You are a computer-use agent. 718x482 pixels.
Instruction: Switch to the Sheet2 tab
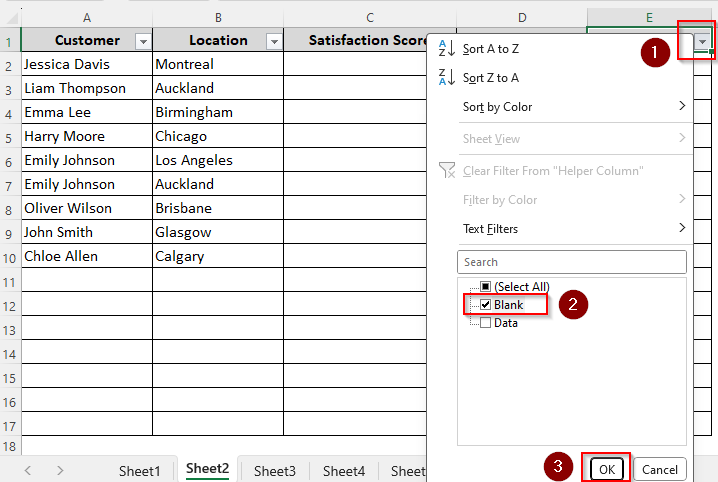[207, 469]
